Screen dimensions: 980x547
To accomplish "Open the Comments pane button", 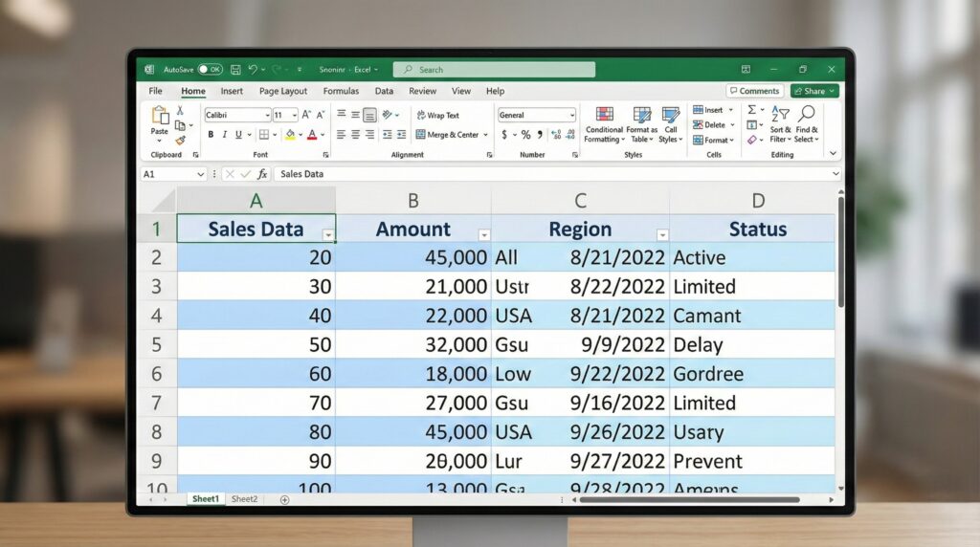I will click(x=755, y=91).
